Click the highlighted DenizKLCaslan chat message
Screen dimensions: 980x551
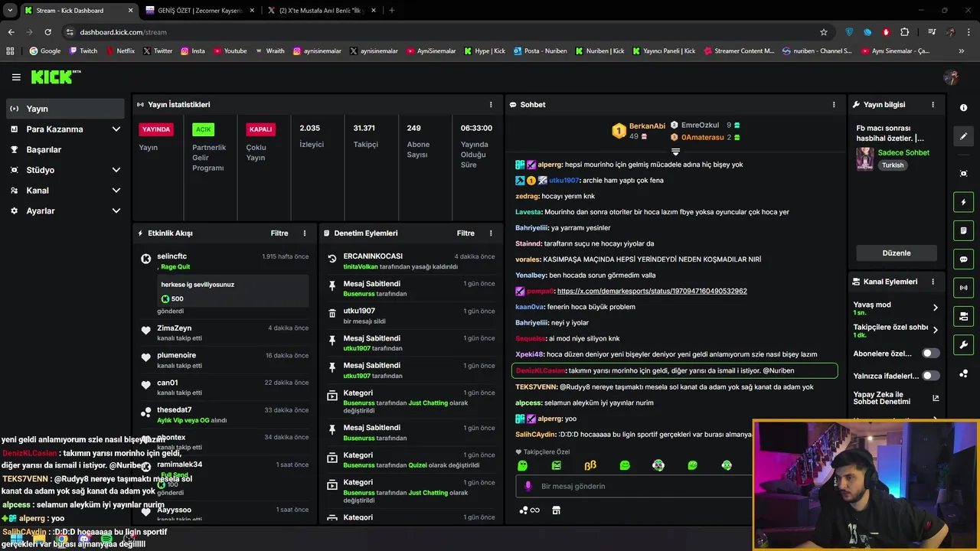coord(675,370)
